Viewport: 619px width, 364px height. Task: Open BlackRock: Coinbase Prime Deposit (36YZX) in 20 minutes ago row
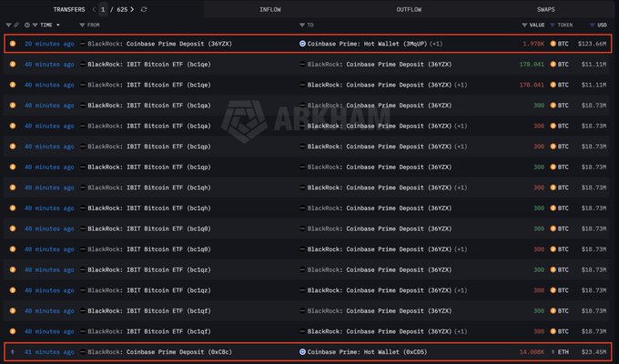(x=160, y=44)
